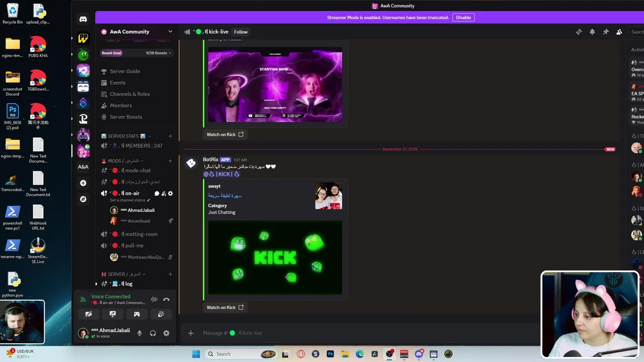The height and width of the screenshot is (362, 644).
Task: Click plus attachment button in message box
Action: coord(191,333)
